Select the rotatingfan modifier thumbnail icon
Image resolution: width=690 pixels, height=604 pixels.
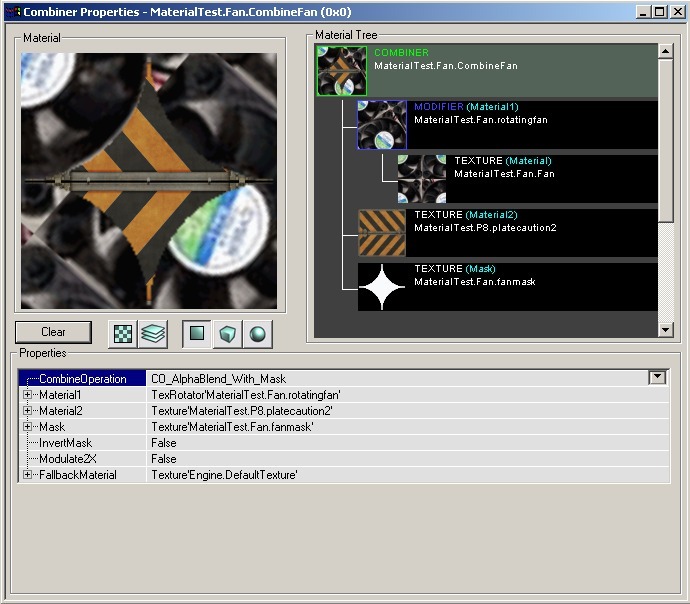[x=382, y=125]
